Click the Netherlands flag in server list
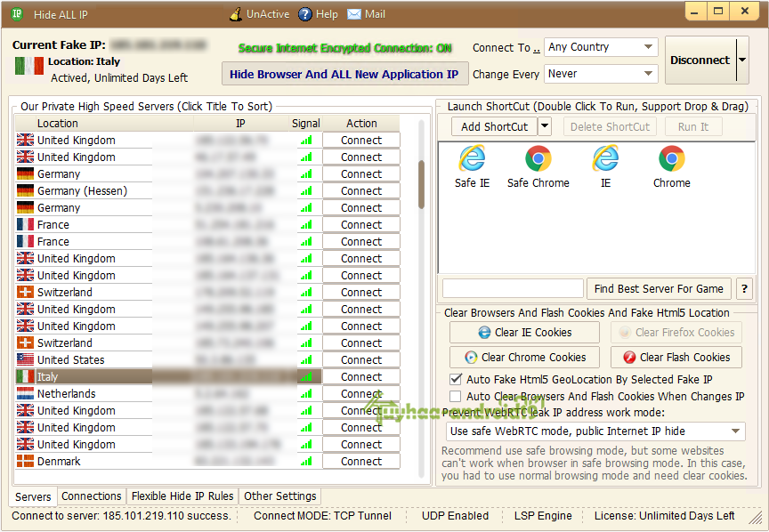Viewport: 769px width, 532px height. click(25, 393)
